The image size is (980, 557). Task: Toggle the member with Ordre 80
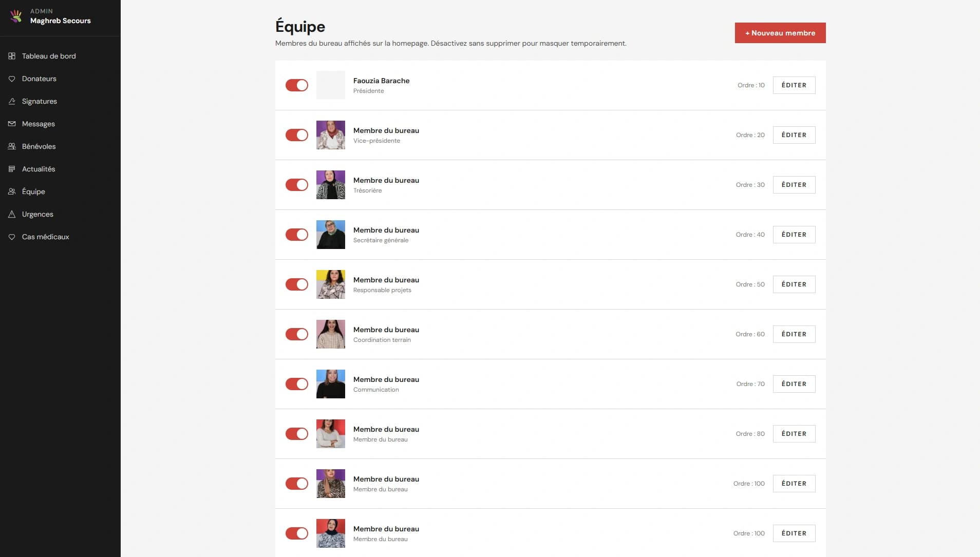click(x=297, y=434)
